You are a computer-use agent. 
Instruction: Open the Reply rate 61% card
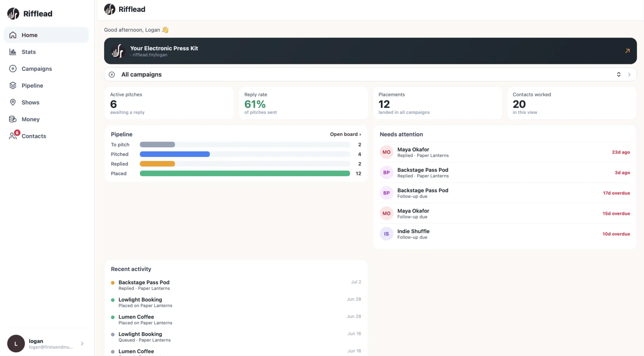click(x=303, y=103)
